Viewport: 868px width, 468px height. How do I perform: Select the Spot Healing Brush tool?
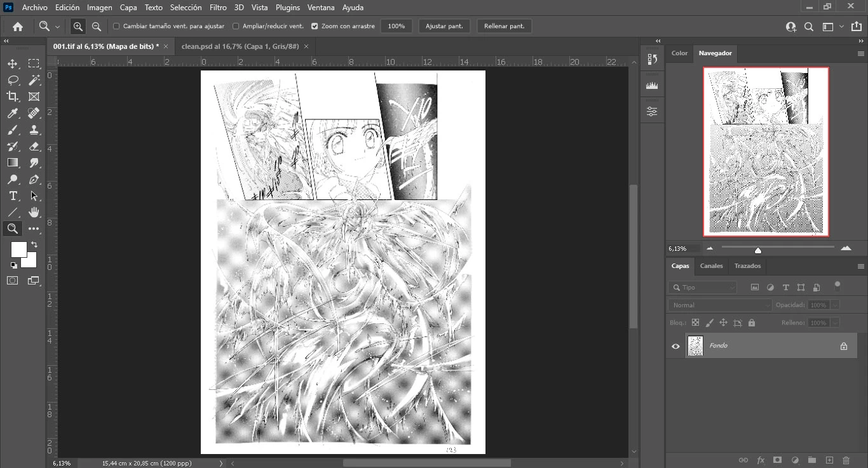coord(34,113)
